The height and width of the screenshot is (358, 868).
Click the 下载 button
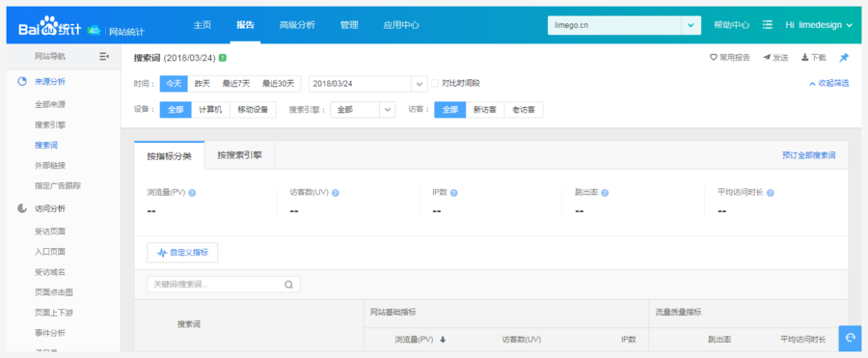(813, 57)
